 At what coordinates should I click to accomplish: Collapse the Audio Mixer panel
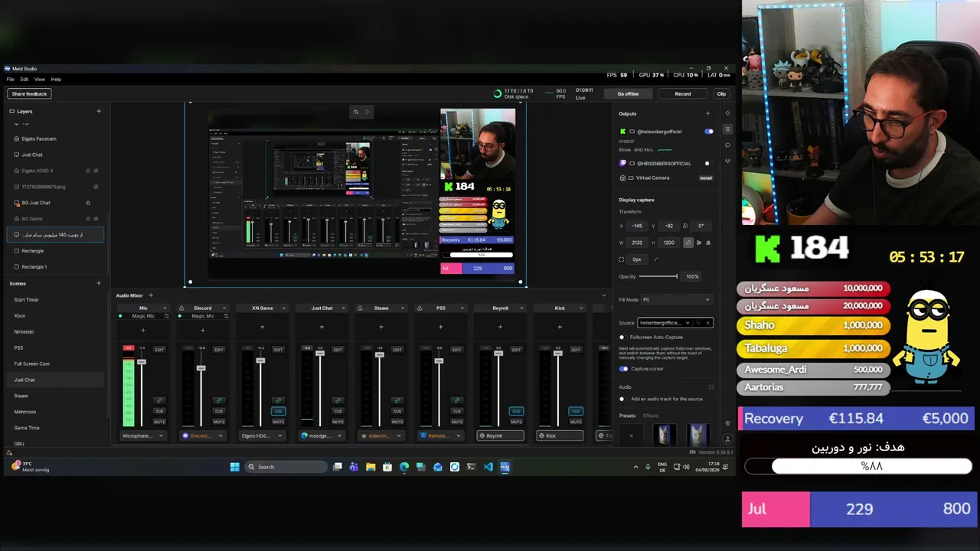click(x=603, y=295)
